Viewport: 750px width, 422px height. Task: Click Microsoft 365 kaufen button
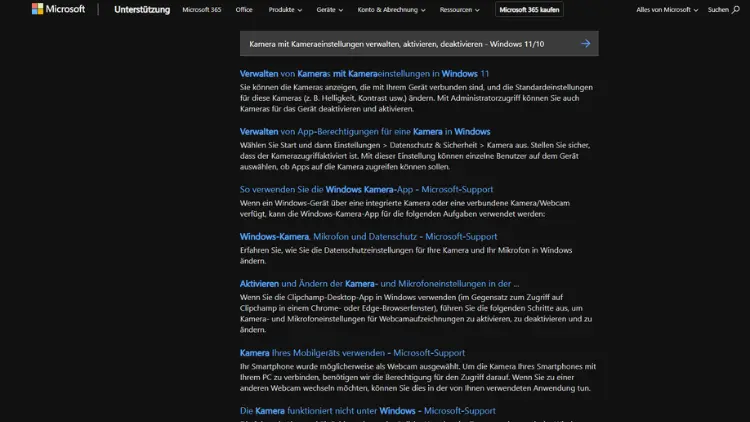coord(529,10)
